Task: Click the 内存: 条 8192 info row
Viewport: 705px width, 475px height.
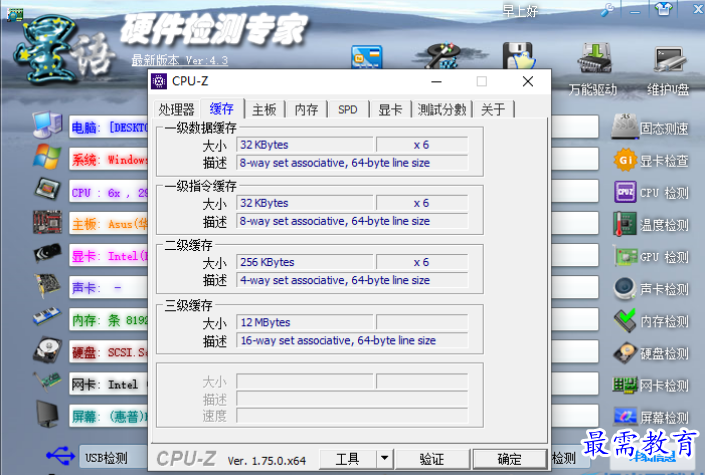Action: click(108, 320)
